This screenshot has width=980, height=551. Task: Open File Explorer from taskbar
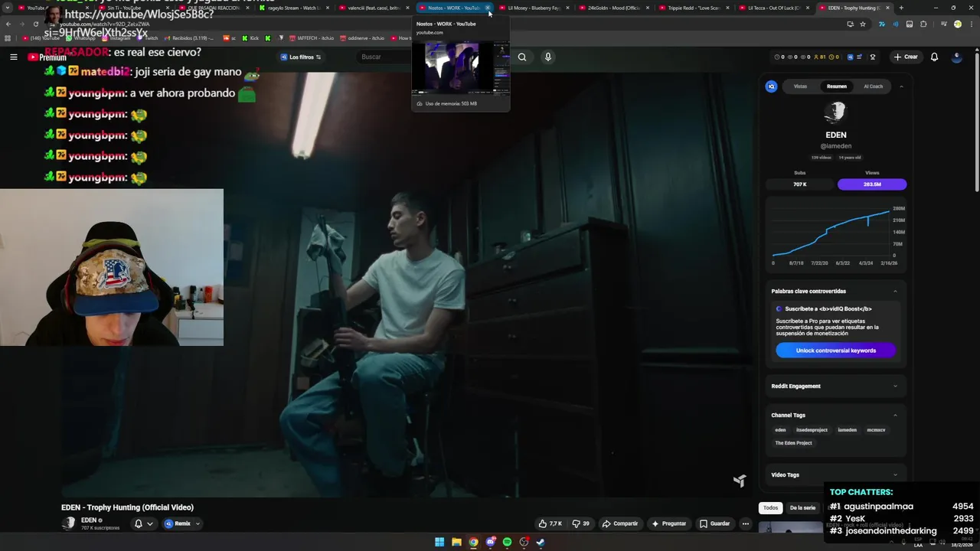coord(456,543)
